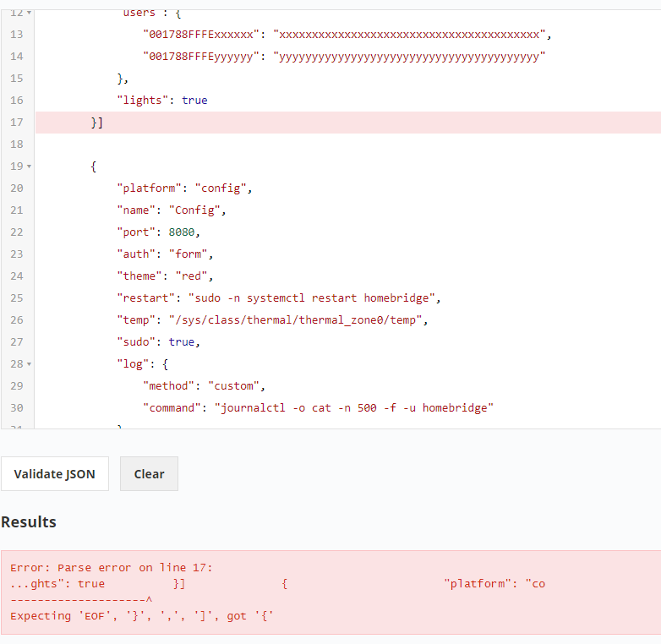Collapse the code block at line 19
The height and width of the screenshot is (644, 661).
(x=30, y=166)
